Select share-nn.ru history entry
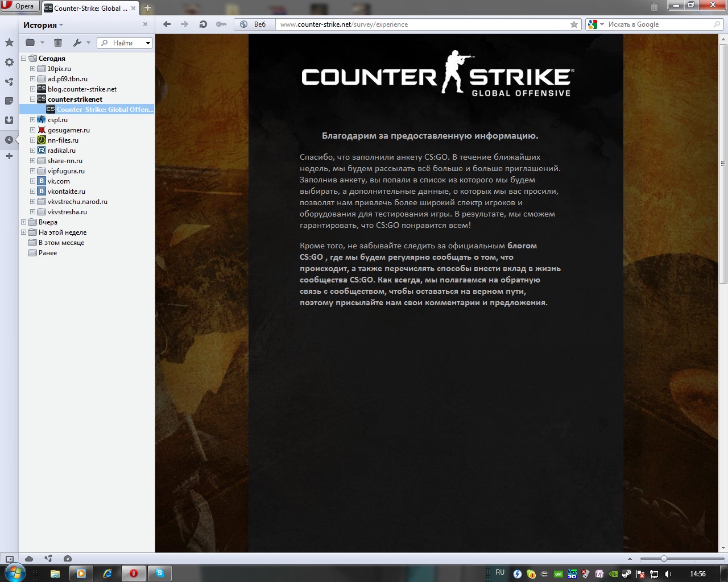 (x=60, y=161)
